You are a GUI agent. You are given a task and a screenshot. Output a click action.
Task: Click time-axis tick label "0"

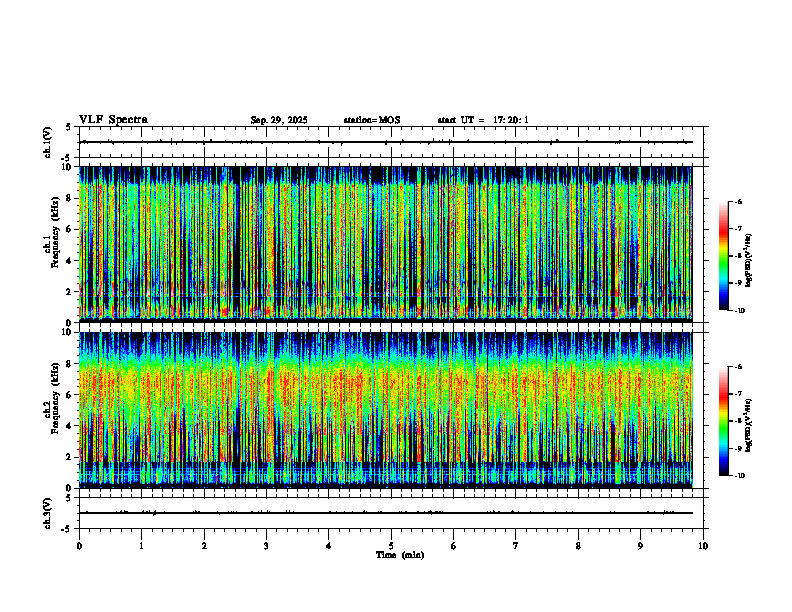[x=79, y=546]
